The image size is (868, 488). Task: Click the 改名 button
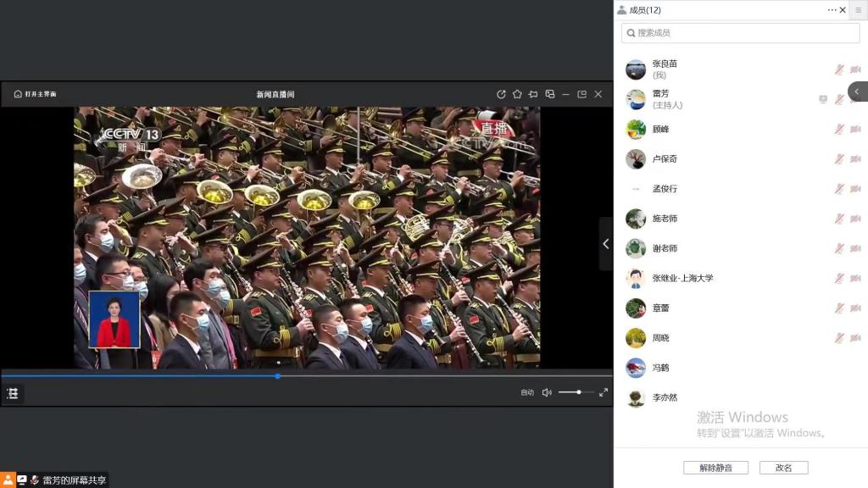point(783,468)
